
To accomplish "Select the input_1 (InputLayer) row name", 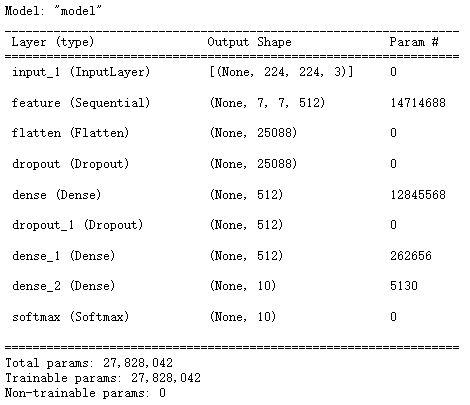I will (x=81, y=72).
